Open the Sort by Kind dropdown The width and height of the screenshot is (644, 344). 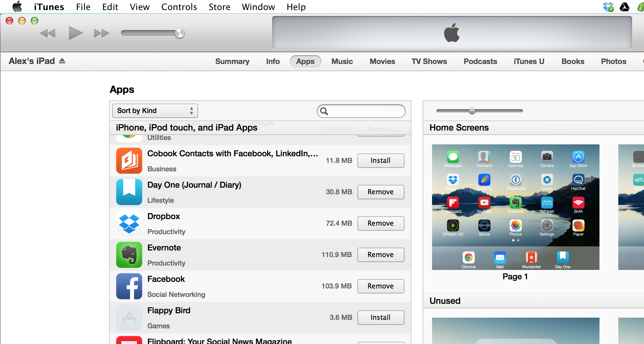155,111
